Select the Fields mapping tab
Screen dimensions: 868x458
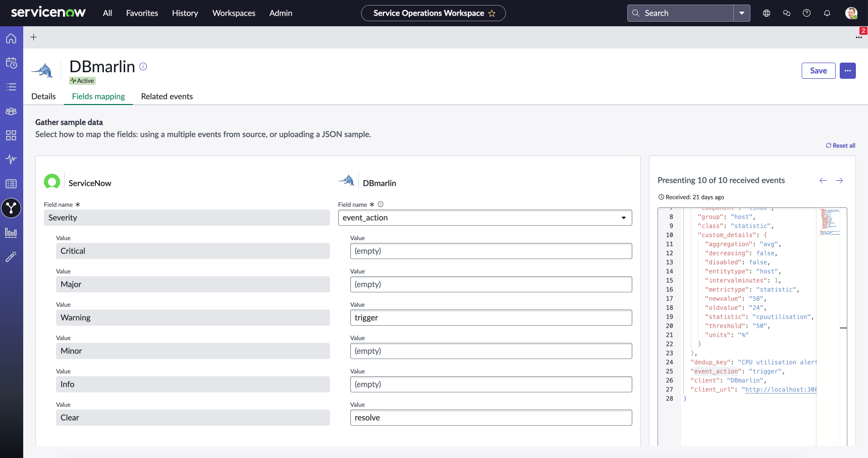[x=98, y=96]
